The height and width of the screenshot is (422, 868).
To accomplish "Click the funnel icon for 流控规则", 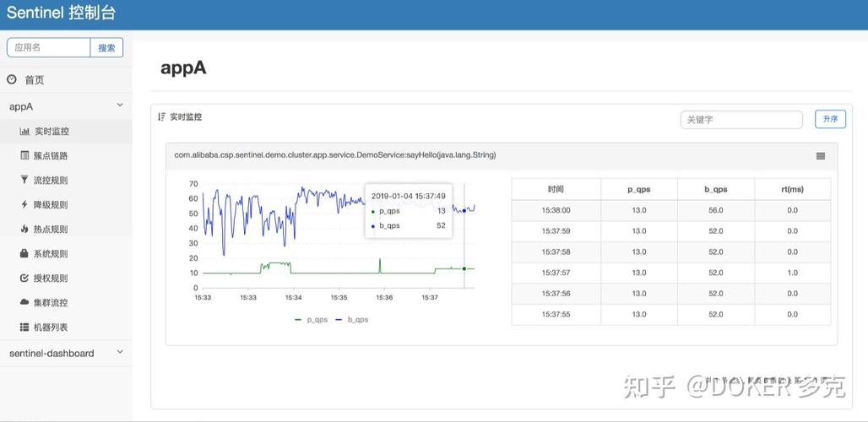I will 24,180.
